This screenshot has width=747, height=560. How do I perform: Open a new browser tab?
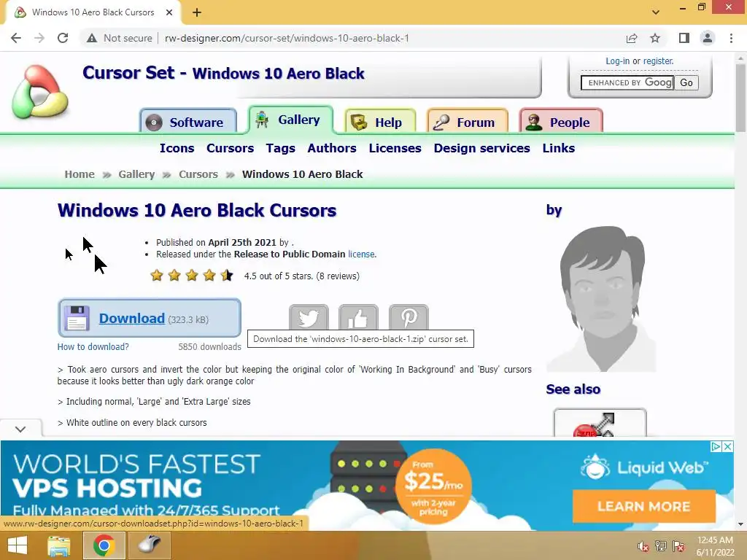(197, 12)
